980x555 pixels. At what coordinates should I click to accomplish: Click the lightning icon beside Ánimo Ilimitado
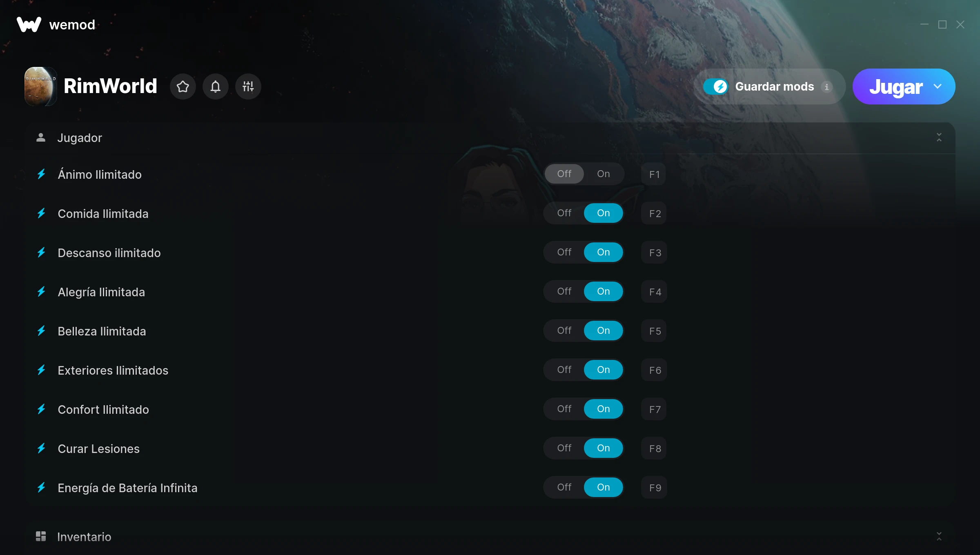(x=41, y=174)
